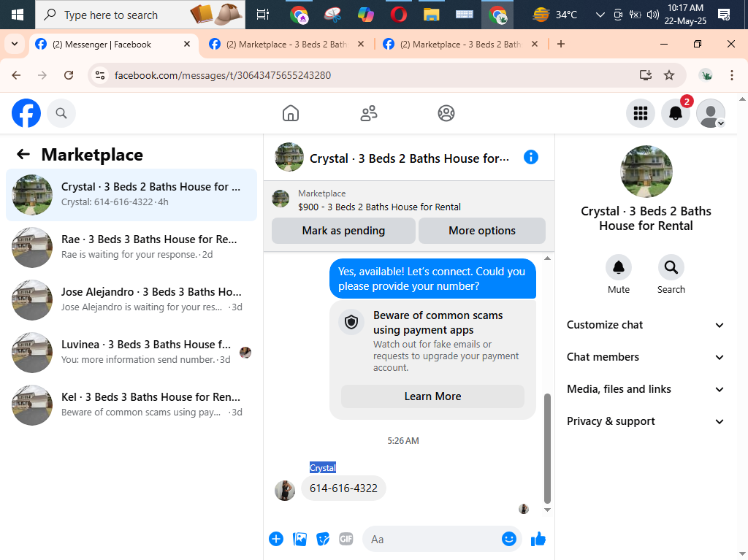Mute the conversation with bell icon

pos(619,268)
